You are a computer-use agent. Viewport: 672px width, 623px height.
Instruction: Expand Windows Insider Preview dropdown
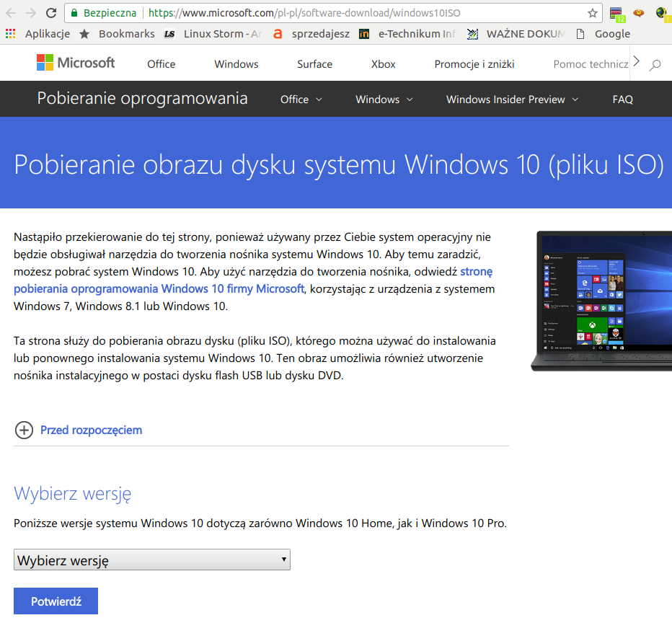(512, 100)
